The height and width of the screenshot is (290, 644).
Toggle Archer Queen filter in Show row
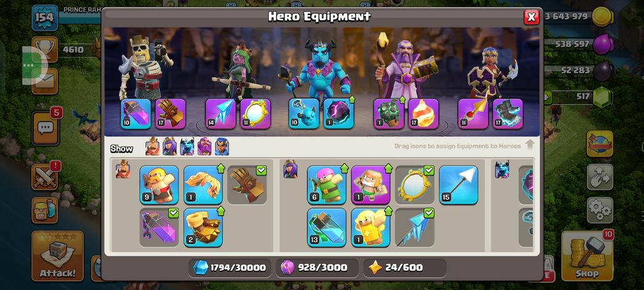(170, 147)
